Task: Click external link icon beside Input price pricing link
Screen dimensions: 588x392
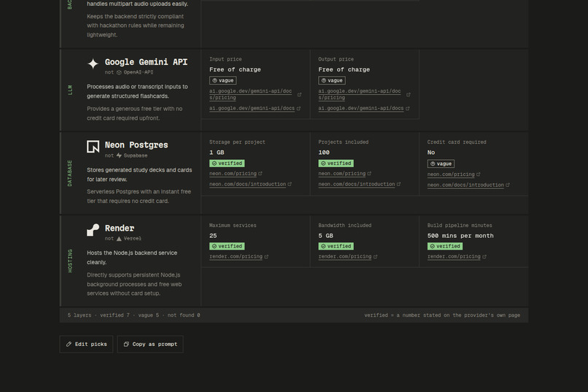Action: [x=299, y=94]
